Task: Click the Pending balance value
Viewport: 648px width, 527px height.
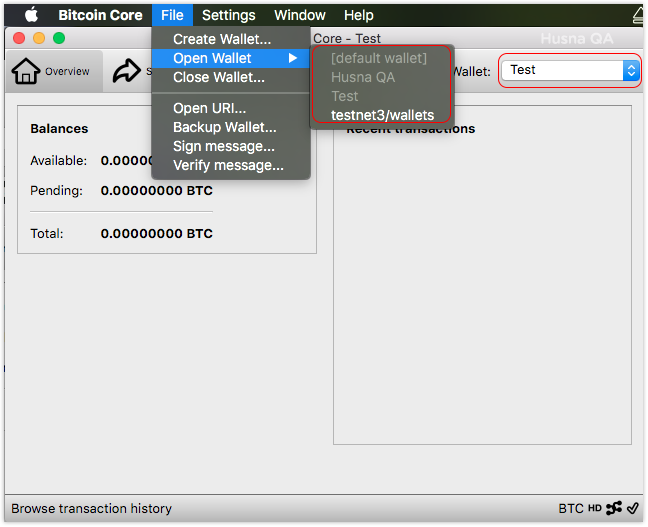Action: [157, 191]
